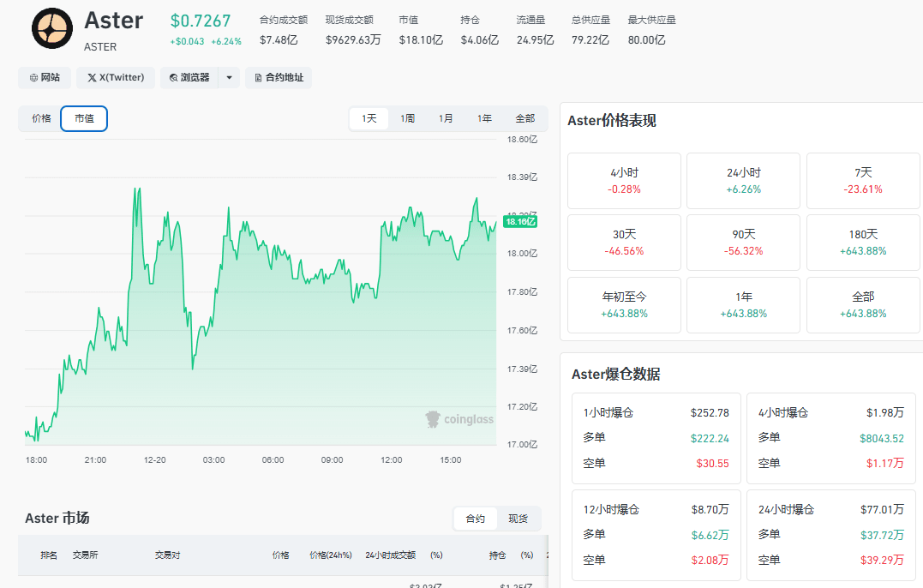Click the 12-20 date label on chart axis
Viewport: 923px width, 588px height.
[x=155, y=459]
